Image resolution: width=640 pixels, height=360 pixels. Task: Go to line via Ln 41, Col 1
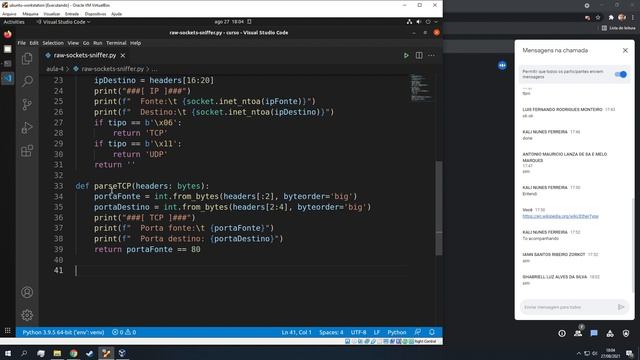coord(296,332)
